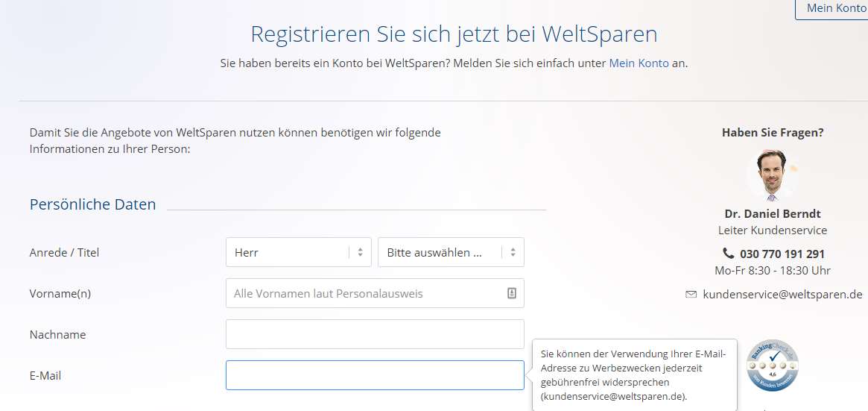The image size is (868, 411).
Task: Click the envelope icon by kundenservice email
Action: (691, 295)
